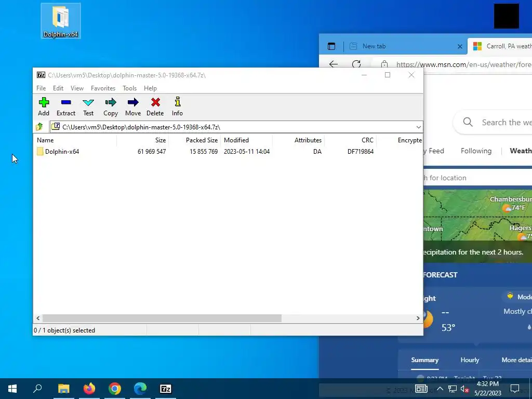Screen dimensions: 532x399
Task: Sort by the Attributes column header
Action: (x=298, y=140)
